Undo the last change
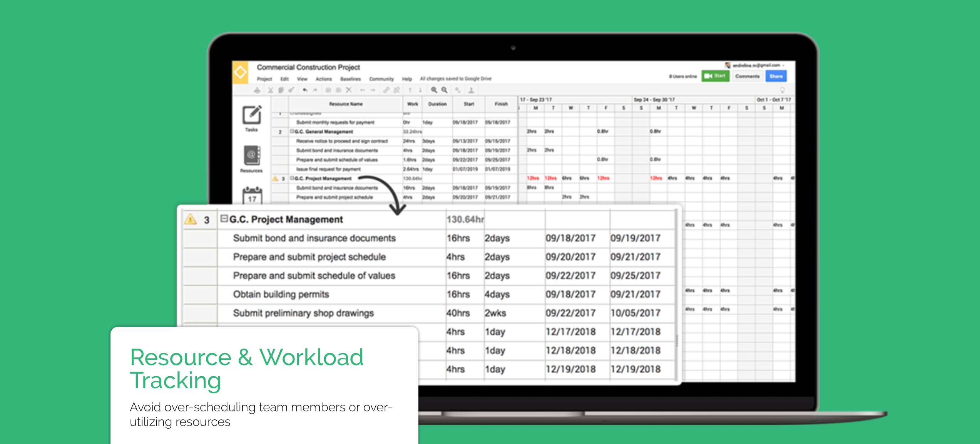Screen dimensions: 980x444 (x=305, y=90)
